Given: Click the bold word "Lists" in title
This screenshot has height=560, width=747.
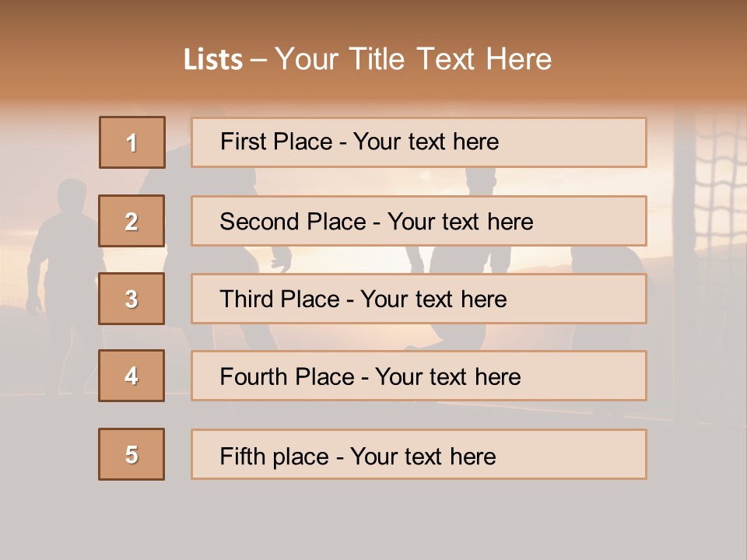Looking at the screenshot, I should point(213,60).
